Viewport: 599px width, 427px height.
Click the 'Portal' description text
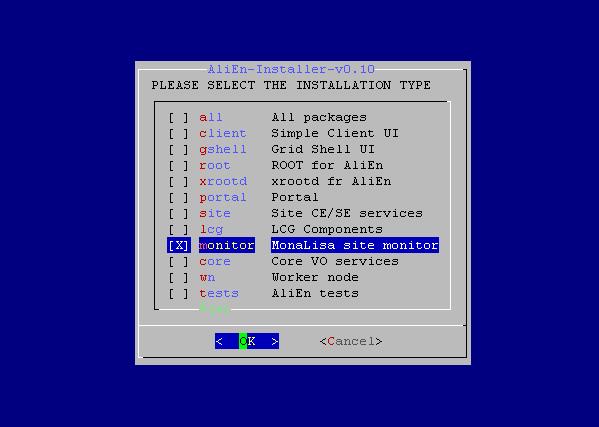(x=295, y=198)
